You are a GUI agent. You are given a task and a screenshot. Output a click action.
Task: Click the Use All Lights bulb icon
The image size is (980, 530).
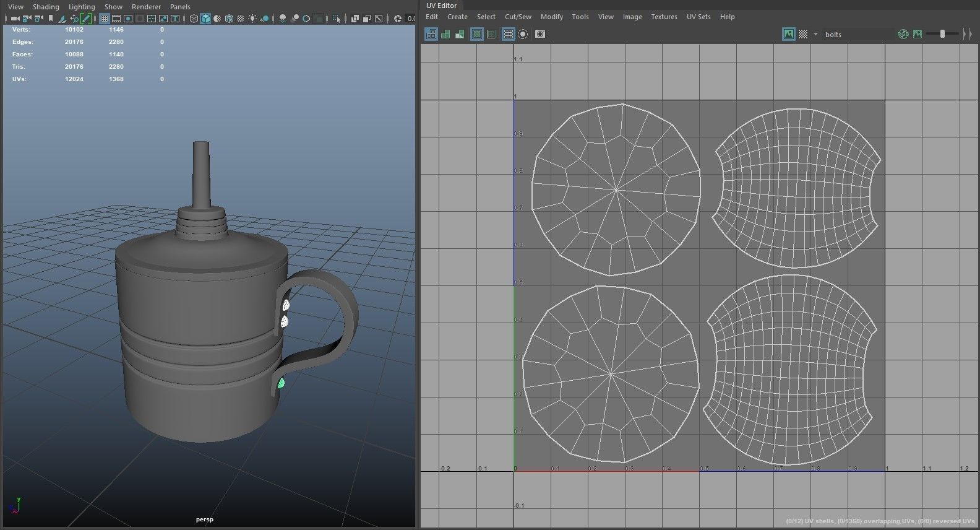click(252, 19)
